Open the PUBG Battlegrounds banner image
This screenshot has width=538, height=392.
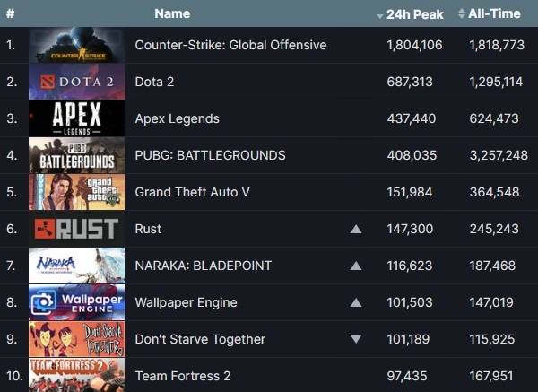click(77, 155)
